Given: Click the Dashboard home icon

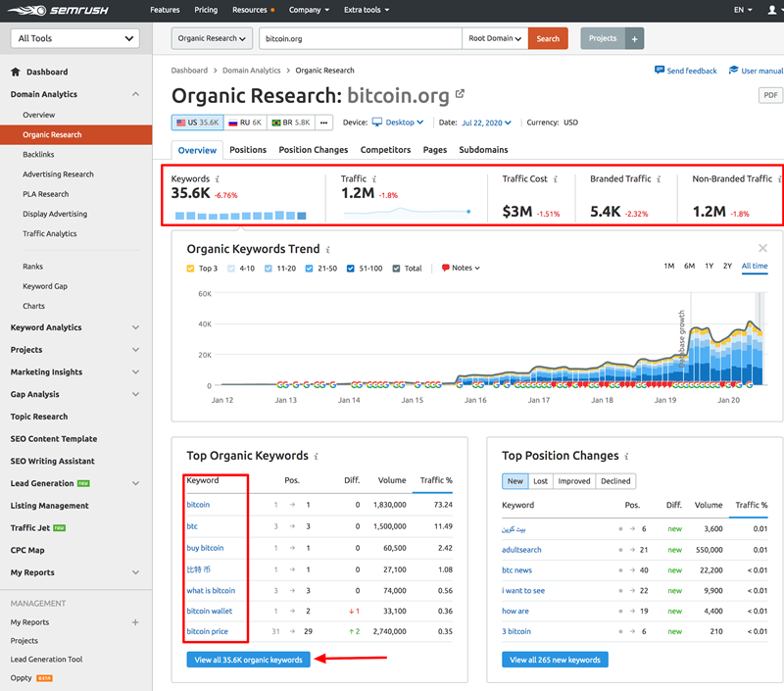Looking at the screenshot, I should click(16, 72).
